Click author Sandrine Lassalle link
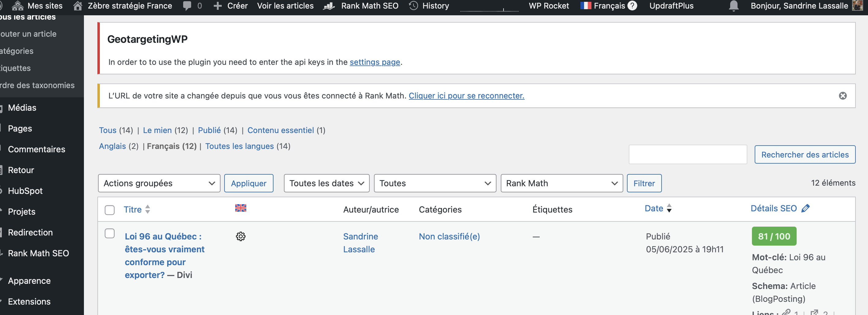Screen dimensions: 868x315 (360, 243)
